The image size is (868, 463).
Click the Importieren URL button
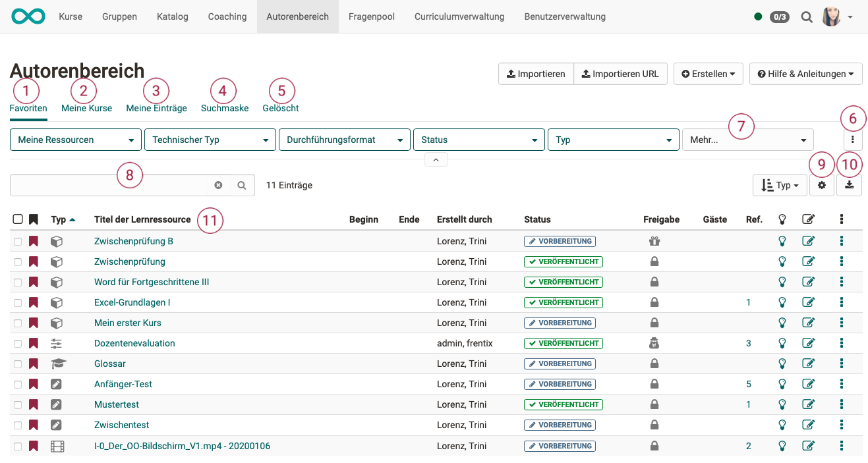(x=620, y=74)
